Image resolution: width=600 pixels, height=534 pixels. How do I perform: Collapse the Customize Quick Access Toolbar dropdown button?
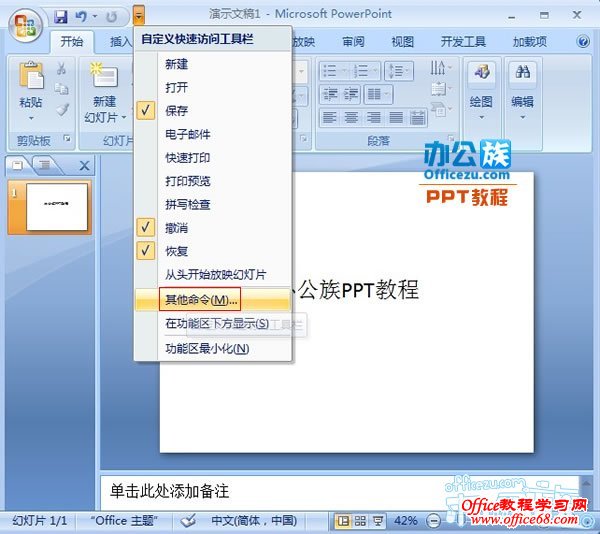(x=139, y=16)
